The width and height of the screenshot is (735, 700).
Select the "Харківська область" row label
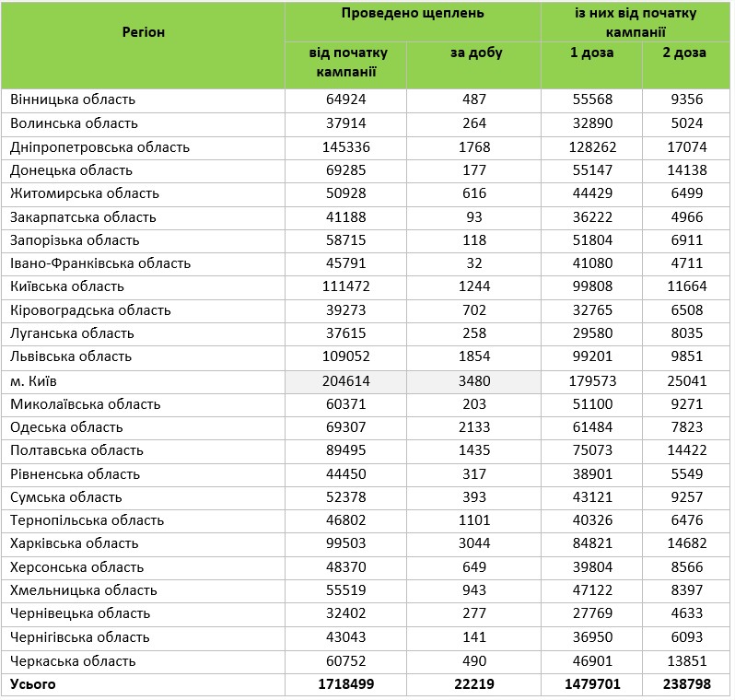[x=74, y=543]
